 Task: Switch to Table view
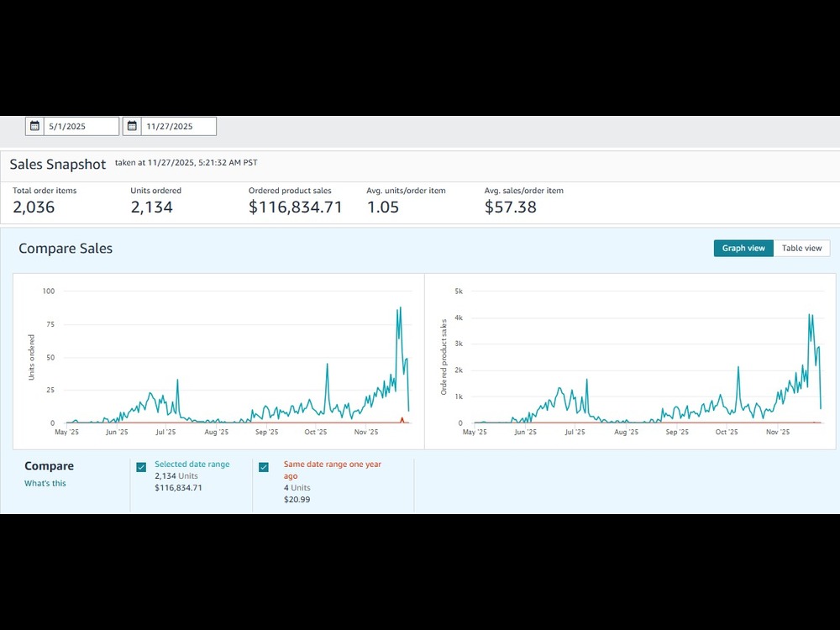tap(801, 248)
